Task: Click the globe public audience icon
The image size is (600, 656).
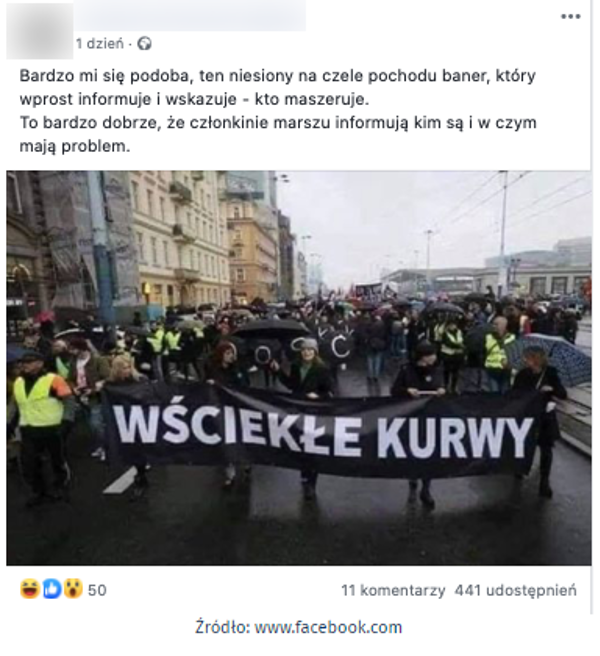Action: [144, 44]
